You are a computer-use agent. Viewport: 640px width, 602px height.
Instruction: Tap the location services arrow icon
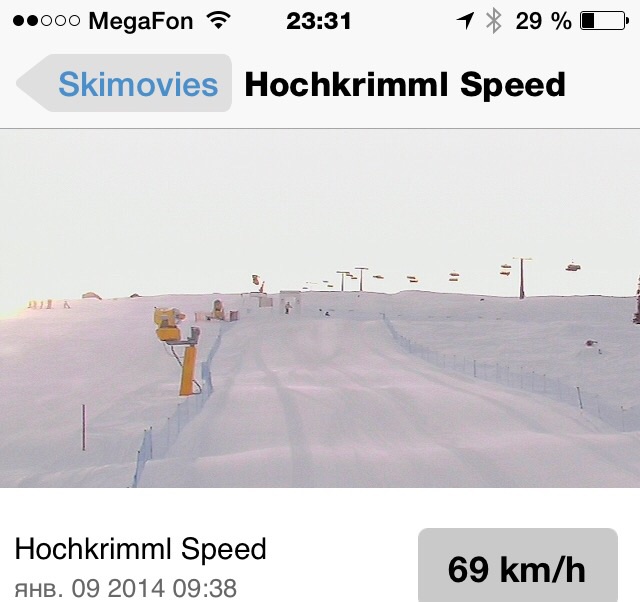(465, 21)
